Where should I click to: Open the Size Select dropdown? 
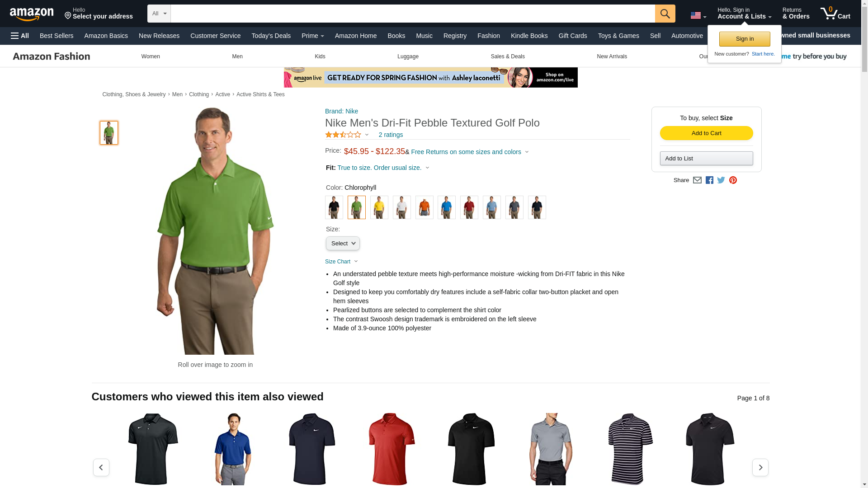click(x=343, y=243)
